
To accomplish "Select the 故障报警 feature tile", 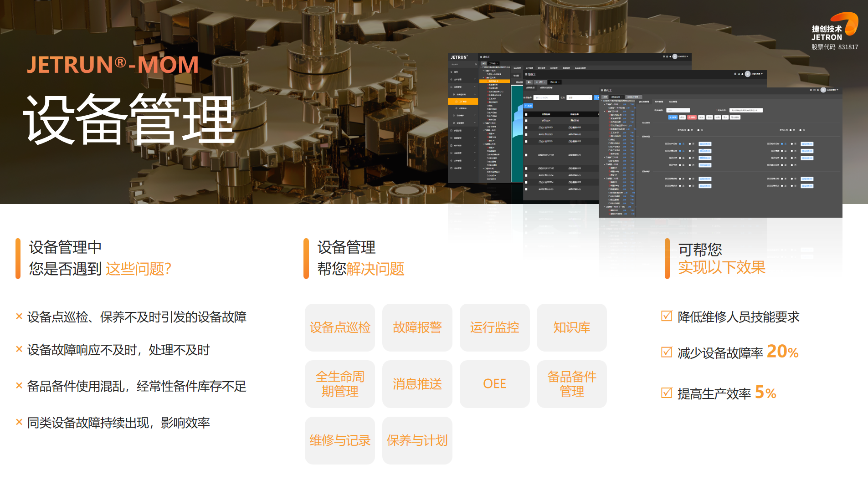I will pyautogui.click(x=417, y=327).
